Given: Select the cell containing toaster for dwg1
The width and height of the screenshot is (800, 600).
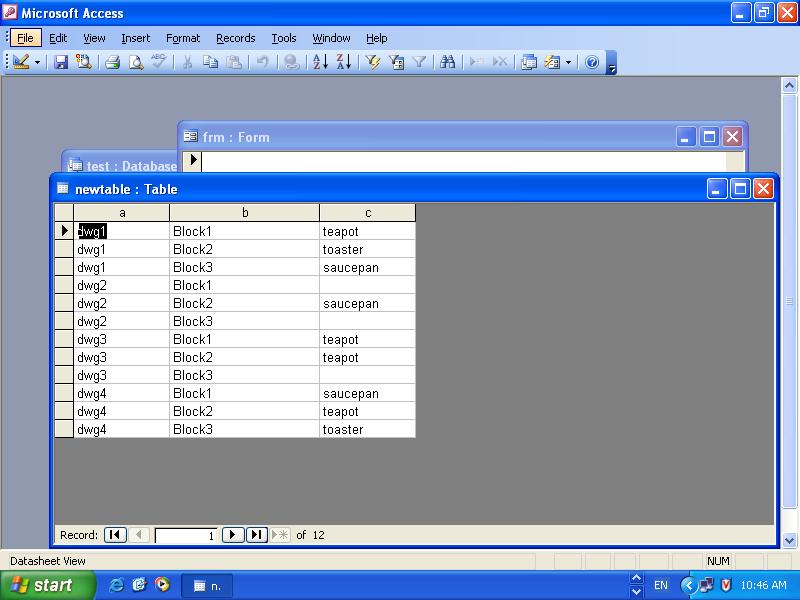Looking at the screenshot, I should click(x=367, y=250).
